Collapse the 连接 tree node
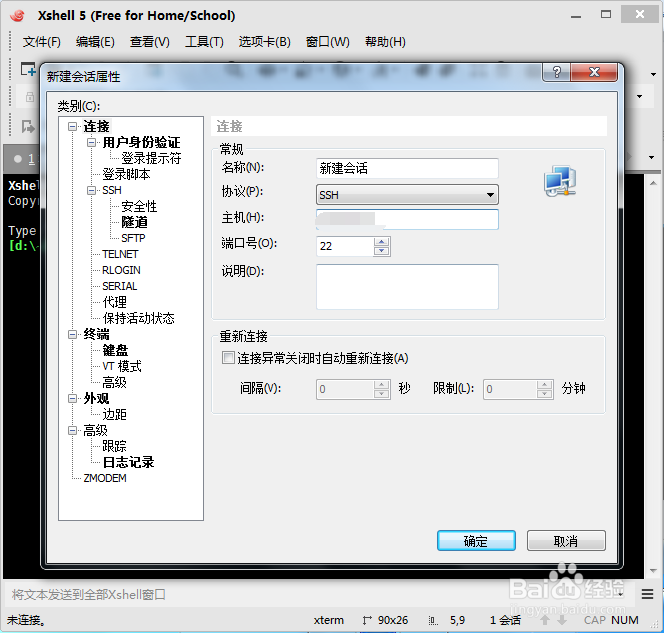Image resolution: width=664 pixels, height=633 pixels. point(72,126)
